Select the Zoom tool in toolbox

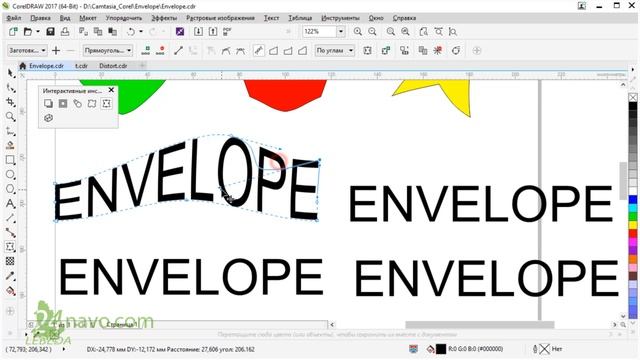coord(10,117)
